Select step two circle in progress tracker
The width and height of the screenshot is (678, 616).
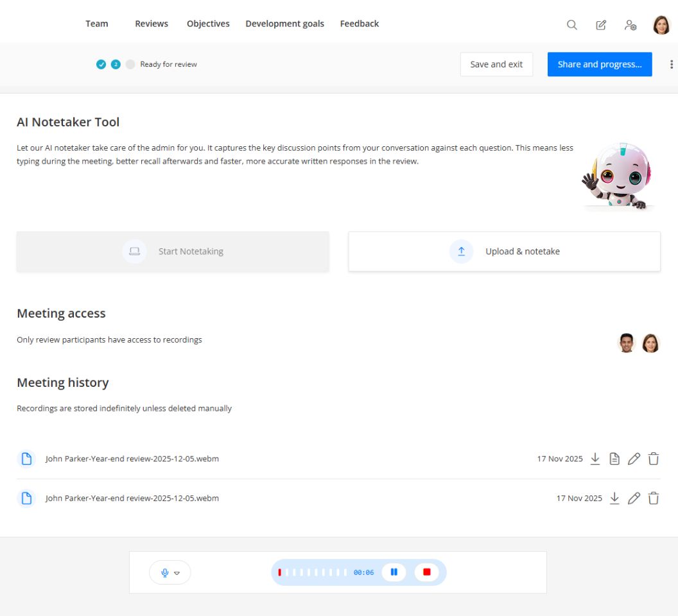coord(116,64)
